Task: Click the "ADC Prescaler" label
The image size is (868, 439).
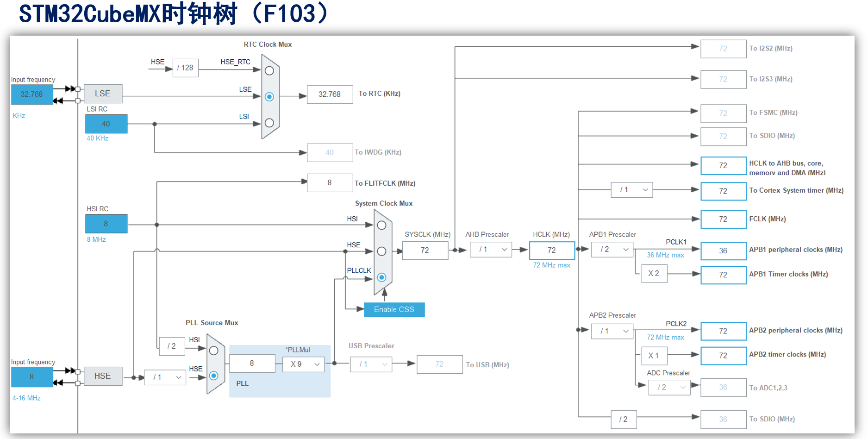Action: coord(669,373)
